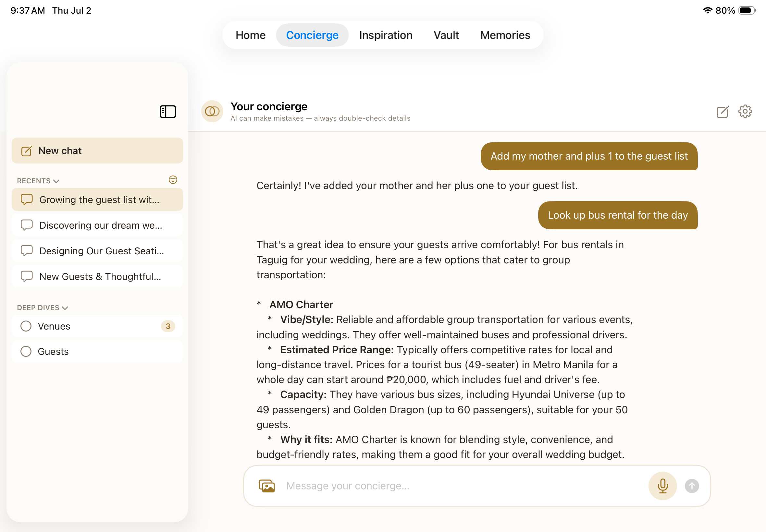Click chat bubble icon beside Growing the guest list
This screenshot has height=532, width=766.
tap(27, 199)
